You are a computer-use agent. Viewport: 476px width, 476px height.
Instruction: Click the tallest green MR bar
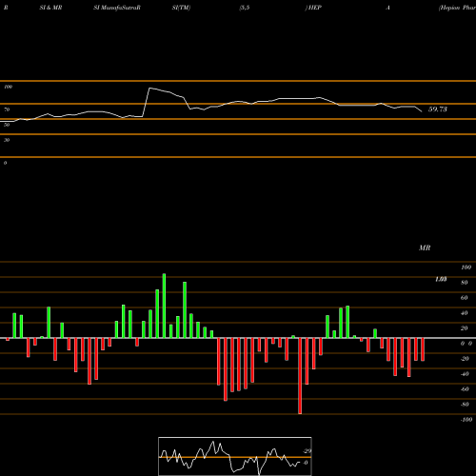pyautogui.click(x=164, y=306)
